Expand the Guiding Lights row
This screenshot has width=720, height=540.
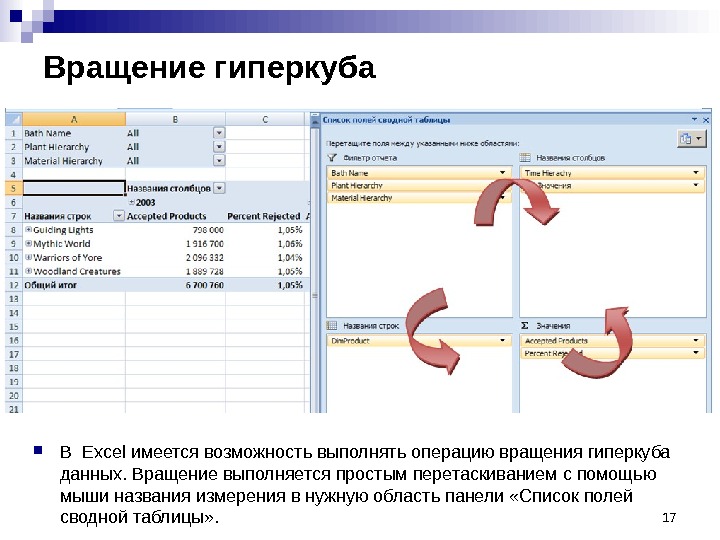tap(28, 229)
